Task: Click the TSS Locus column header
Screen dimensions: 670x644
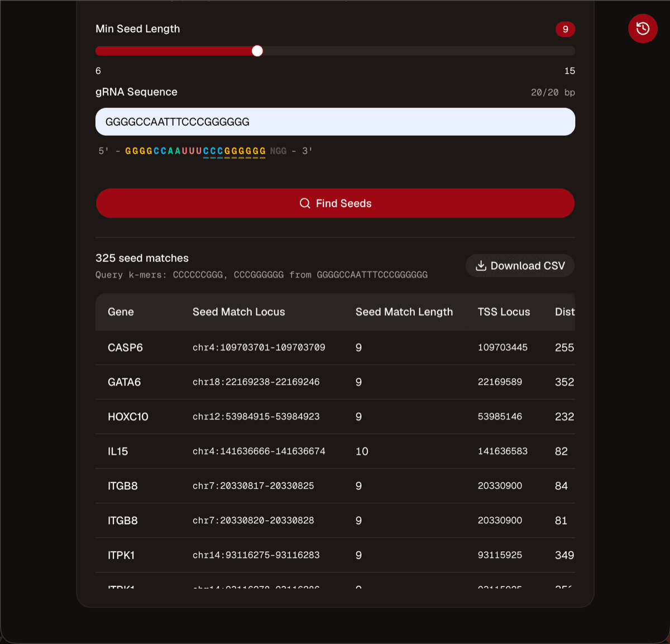Action: [504, 312]
